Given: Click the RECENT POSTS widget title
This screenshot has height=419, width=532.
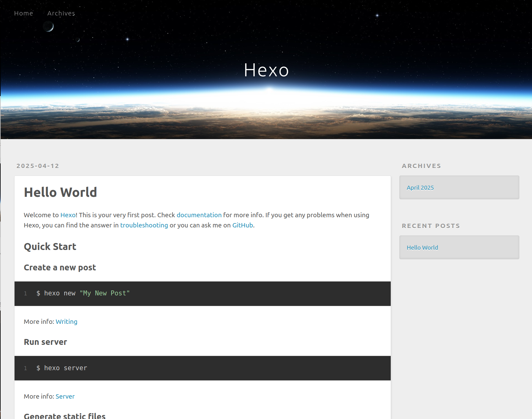Looking at the screenshot, I should pyautogui.click(x=431, y=226).
